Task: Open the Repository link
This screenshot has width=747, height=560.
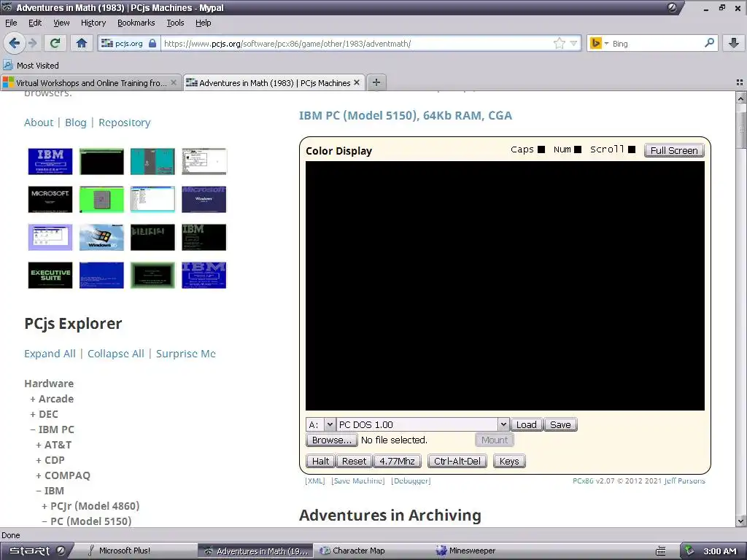Action: click(x=124, y=122)
